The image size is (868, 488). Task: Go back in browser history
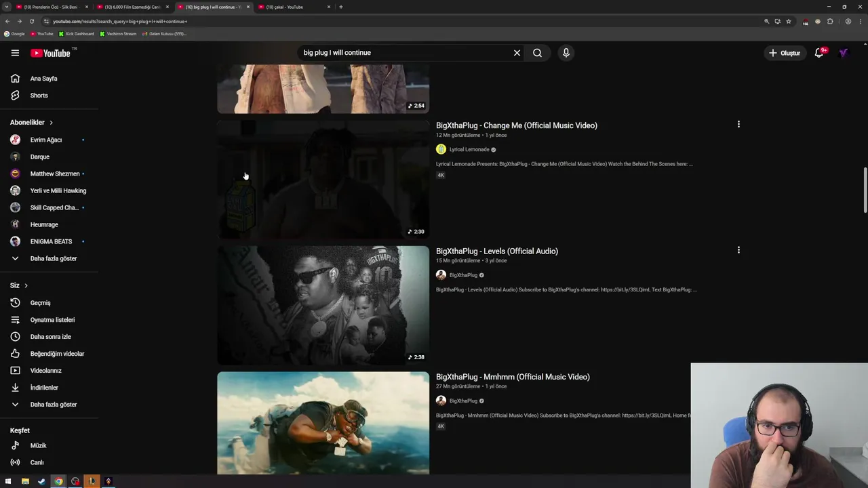7,21
